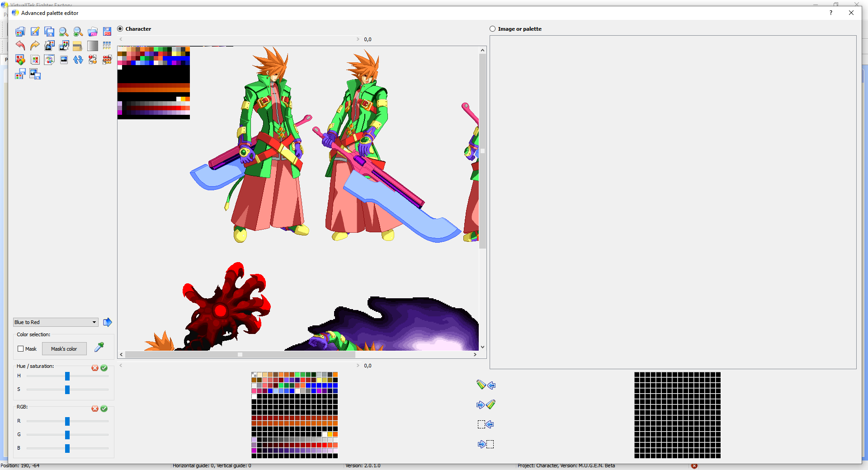This screenshot has width=868, height=470.
Task: Undo the last palette change
Action: (x=20, y=46)
